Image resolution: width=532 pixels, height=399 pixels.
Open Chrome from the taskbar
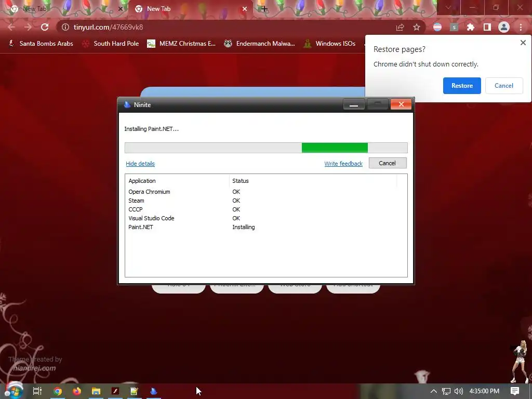coord(58,391)
